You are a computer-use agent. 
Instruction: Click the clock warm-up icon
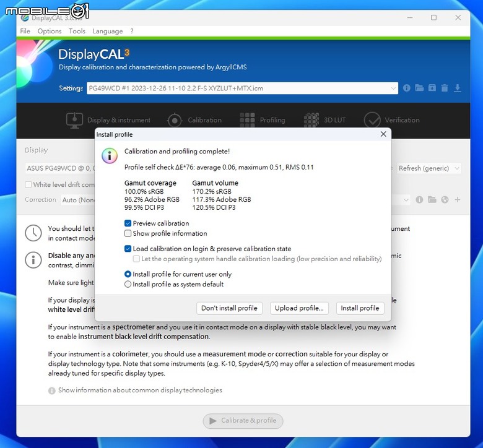33,233
